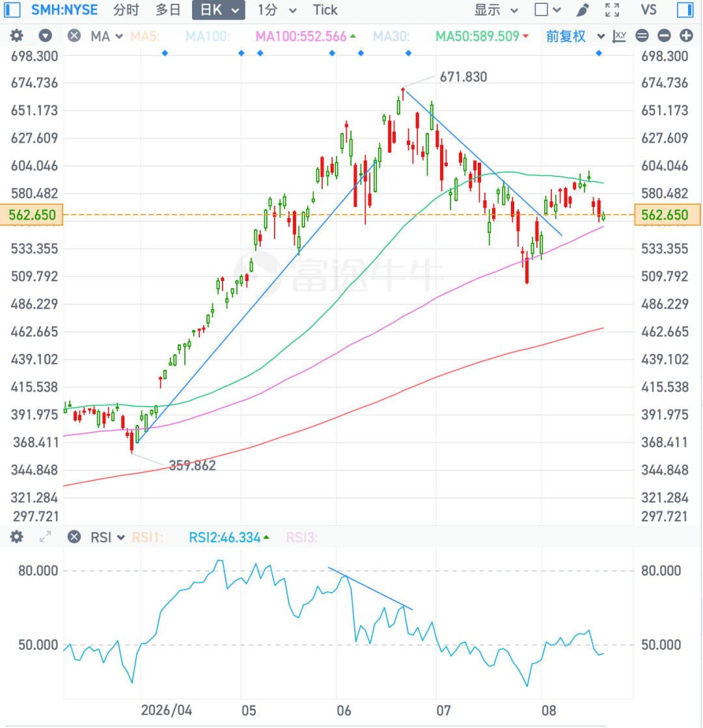The image size is (703, 728).
Task: Switch to Tick chart view
Action: [325, 10]
